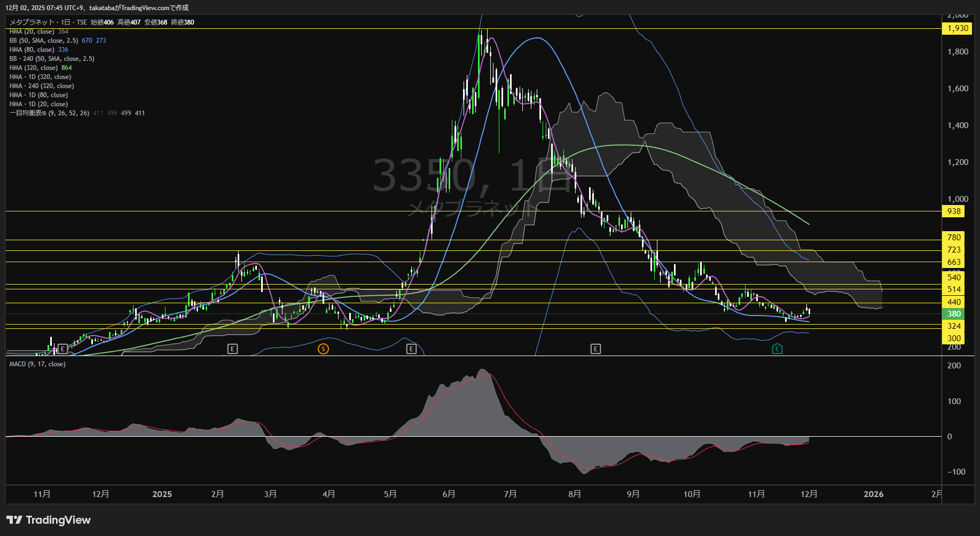Viewport: 980px width, 536px height.
Task: Click the メタプラネット symbol title
Action: click(x=32, y=22)
